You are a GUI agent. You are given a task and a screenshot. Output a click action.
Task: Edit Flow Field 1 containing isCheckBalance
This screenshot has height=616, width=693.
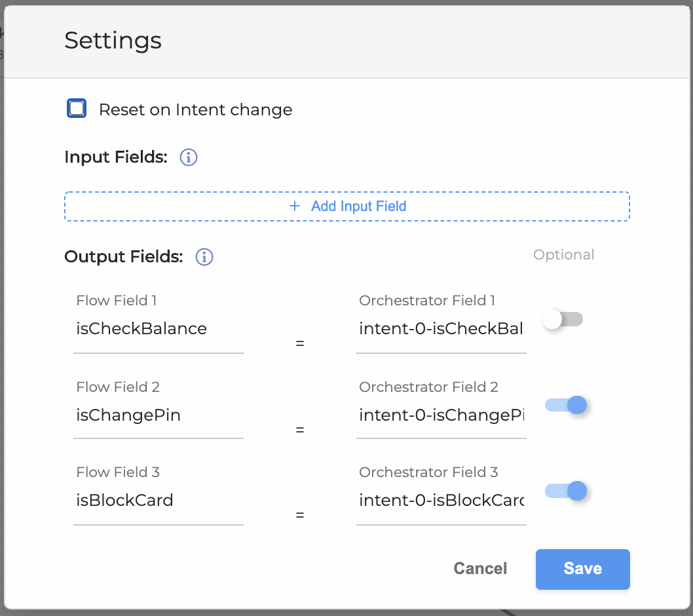click(158, 329)
